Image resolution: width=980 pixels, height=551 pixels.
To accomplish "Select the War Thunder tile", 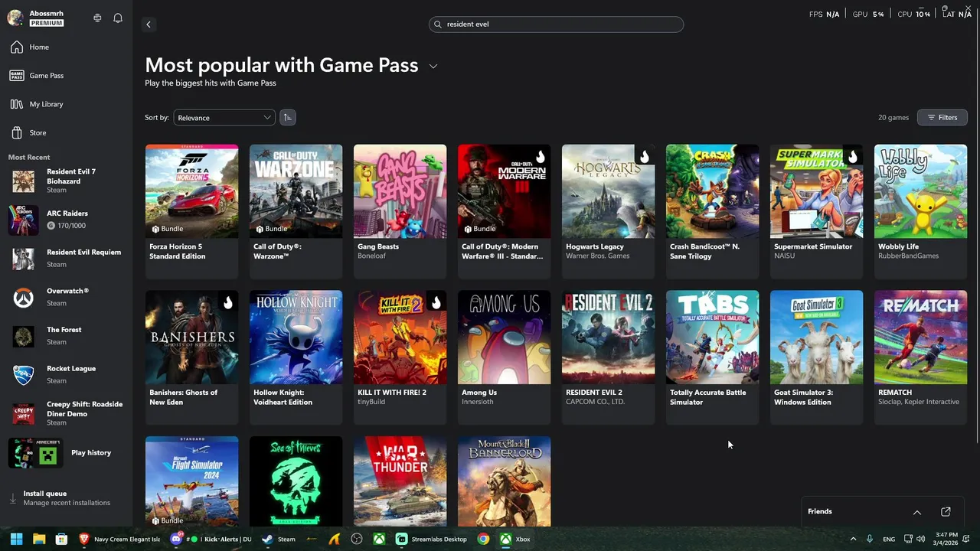I will (x=400, y=481).
